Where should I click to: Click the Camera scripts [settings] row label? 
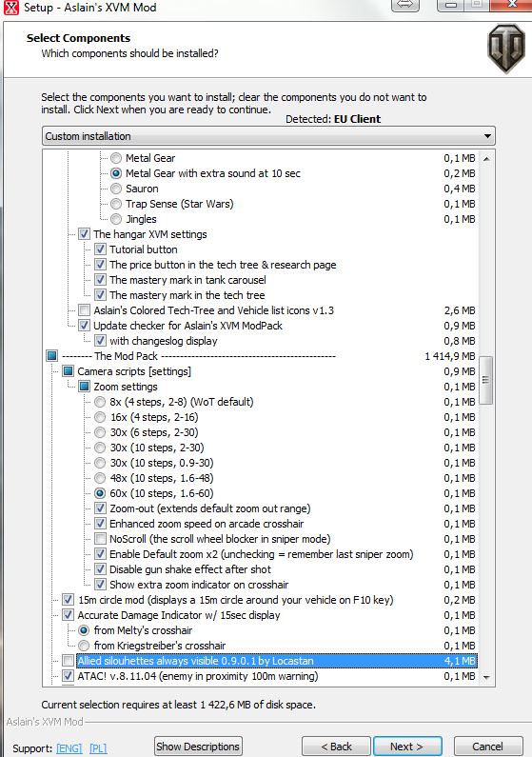134,371
